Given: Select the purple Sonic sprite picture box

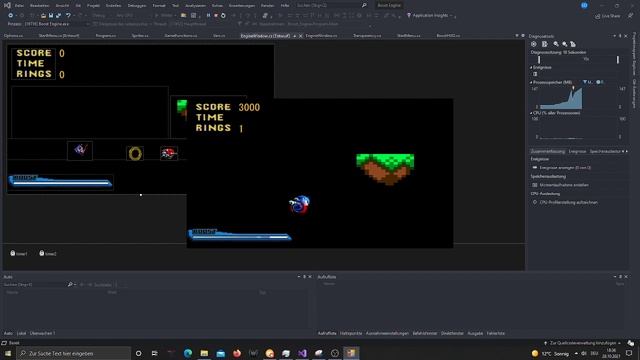Looking at the screenshot, I should 80,150.
